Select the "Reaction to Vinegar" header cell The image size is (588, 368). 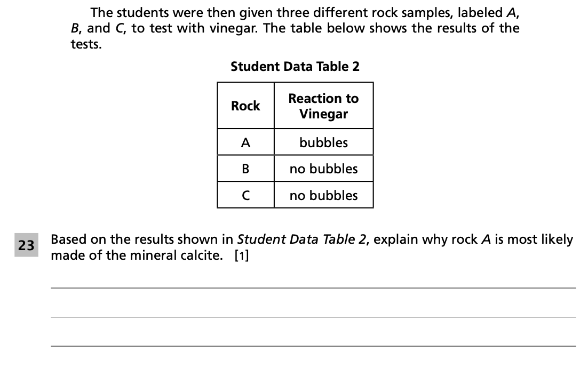pyautogui.click(x=323, y=106)
